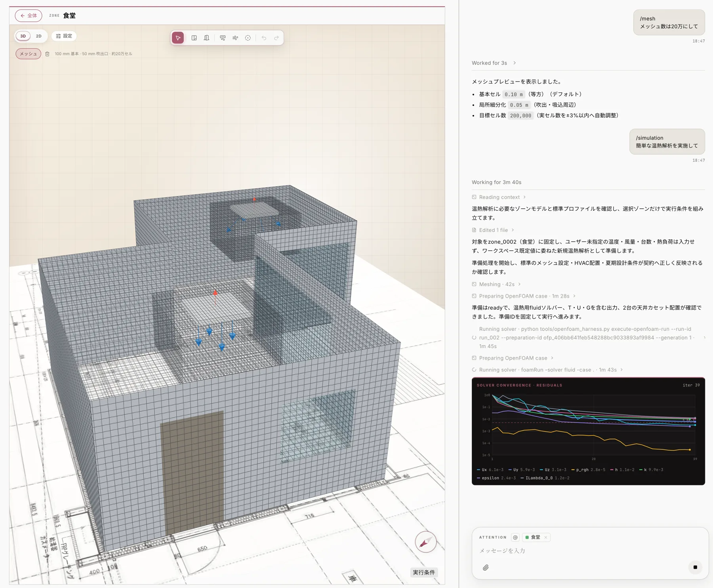The image size is (713, 588).
Task: Select the airflow wind tool icon
Action: [235, 38]
